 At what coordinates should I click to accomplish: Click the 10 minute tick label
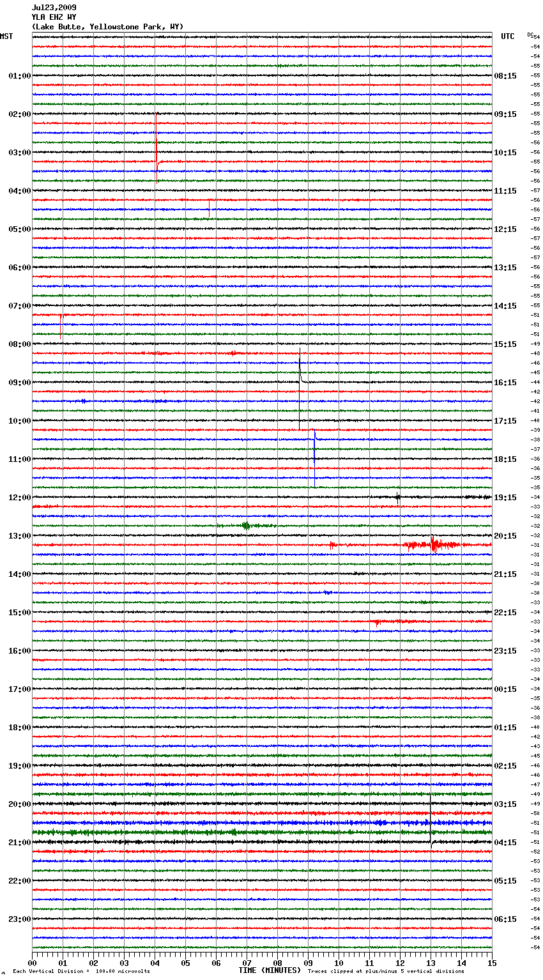click(x=339, y=963)
